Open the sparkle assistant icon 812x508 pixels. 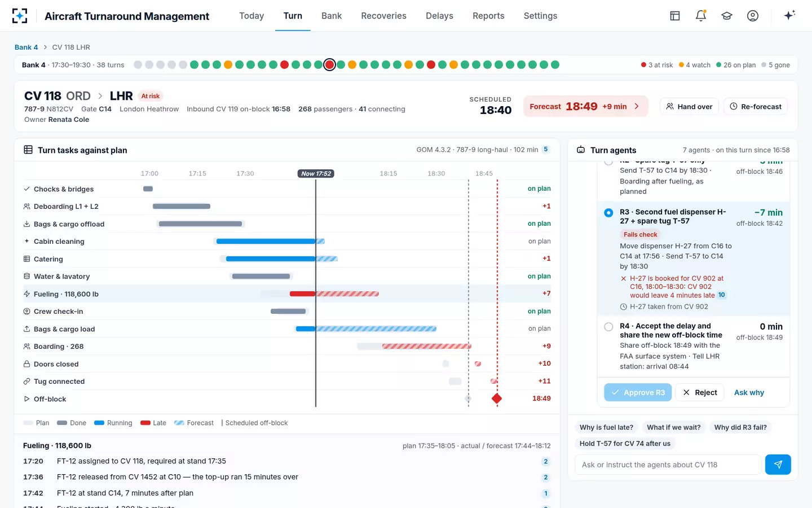[789, 15]
